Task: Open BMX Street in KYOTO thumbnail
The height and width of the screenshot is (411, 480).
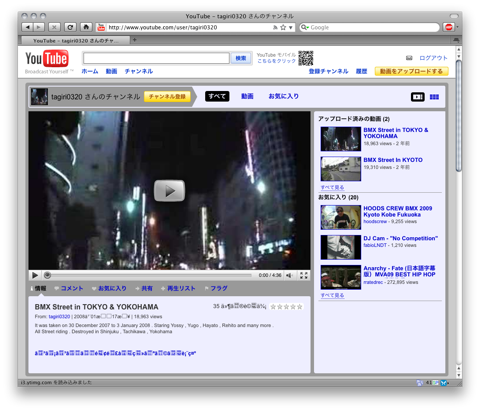Action: pyautogui.click(x=341, y=169)
